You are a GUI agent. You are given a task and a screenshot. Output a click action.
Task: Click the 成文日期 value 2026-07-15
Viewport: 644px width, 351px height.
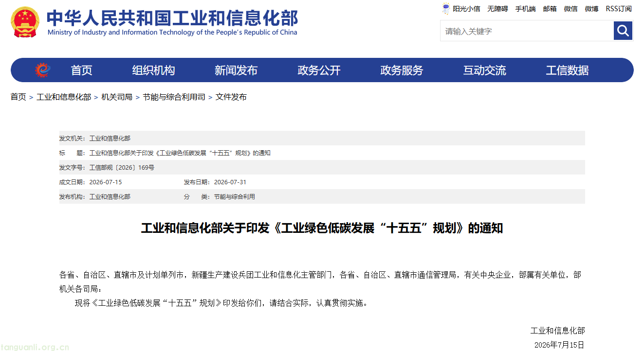tap(106, 182)
